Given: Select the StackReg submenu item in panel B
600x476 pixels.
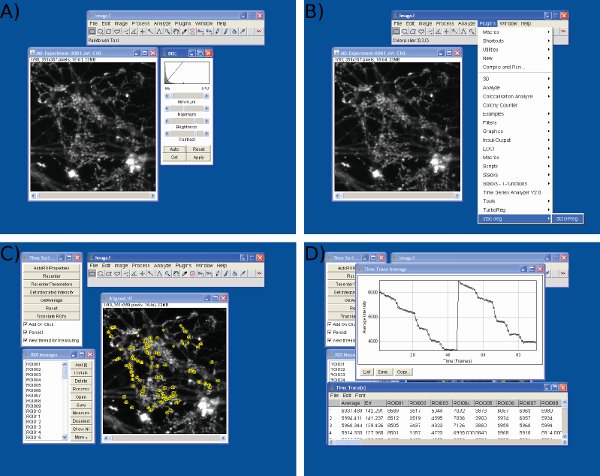Looking at the screenshot, I should point(567,218).
